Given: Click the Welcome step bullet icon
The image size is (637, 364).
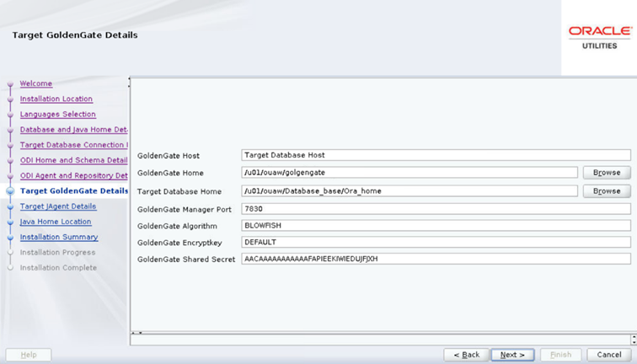Looking at the screenshot, I should [11, 83].
